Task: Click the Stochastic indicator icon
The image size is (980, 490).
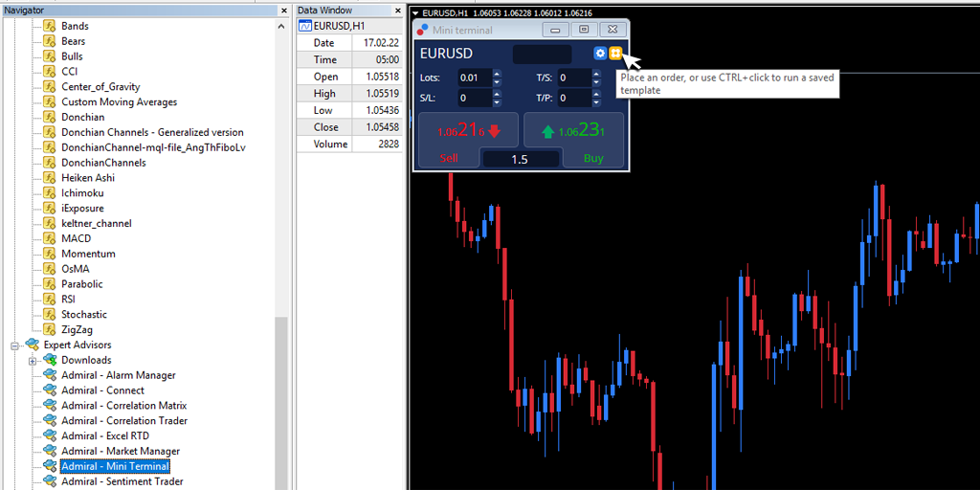Action: click(x=50, y=314)
